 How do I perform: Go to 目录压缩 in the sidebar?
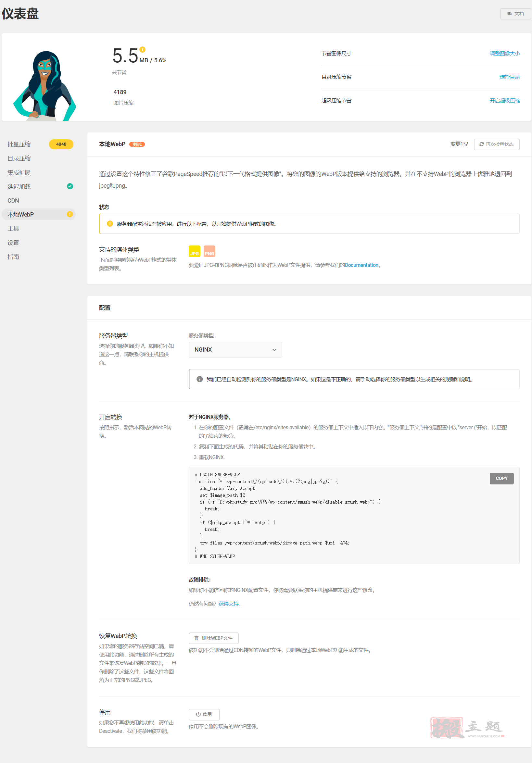19,158
